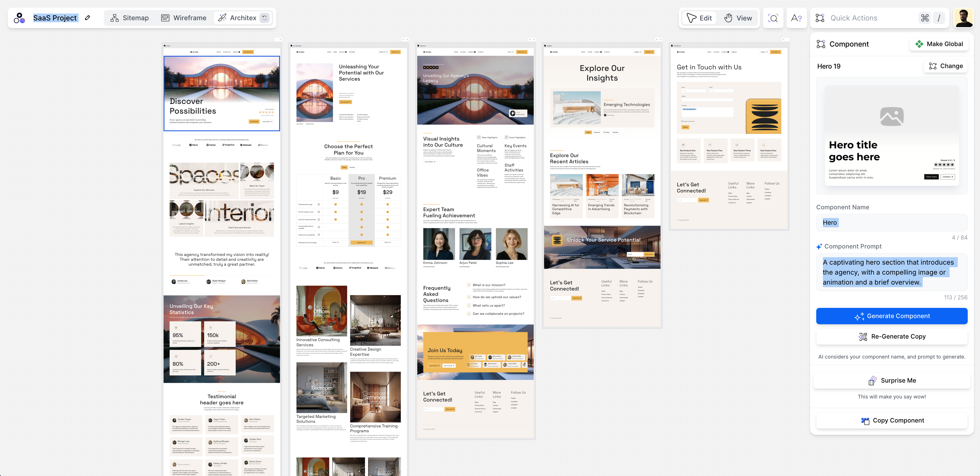The image size is (980, 476).
Task: Open the user profile avatar
Action: (963, 18)
